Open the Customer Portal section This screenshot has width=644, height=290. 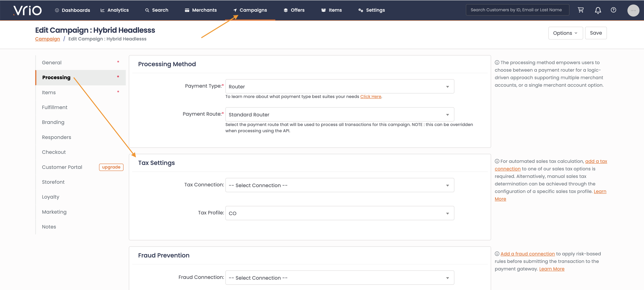(x=62, y=167)
